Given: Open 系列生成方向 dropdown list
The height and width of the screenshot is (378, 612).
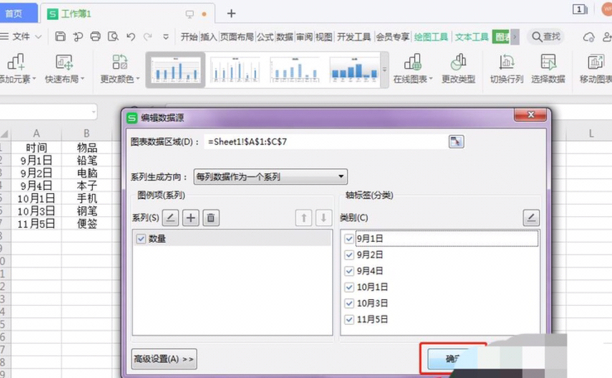Looking at the screenshot, I should (270, 177).
